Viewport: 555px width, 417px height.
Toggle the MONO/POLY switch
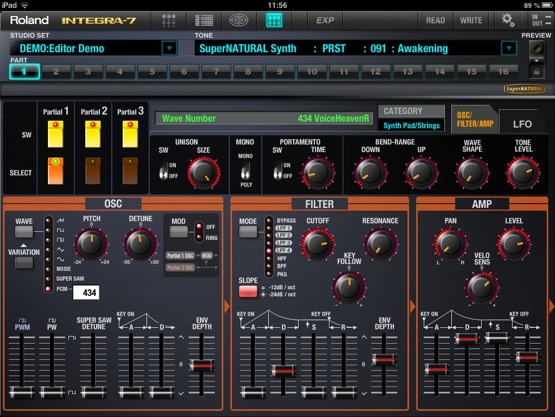[245, 171]
